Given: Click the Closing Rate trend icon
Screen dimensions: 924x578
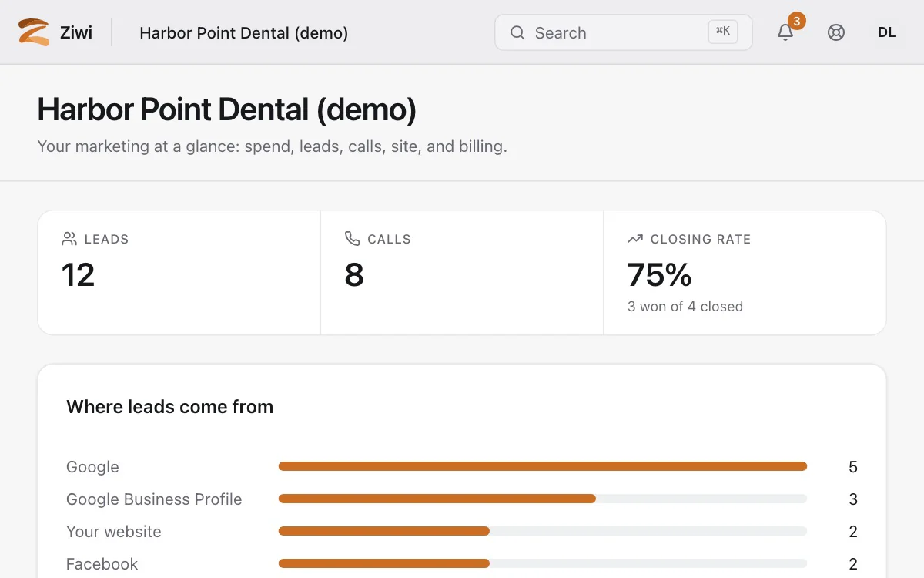Looking at the screenshot, I should pyautogui.click(x=635, y=239).
